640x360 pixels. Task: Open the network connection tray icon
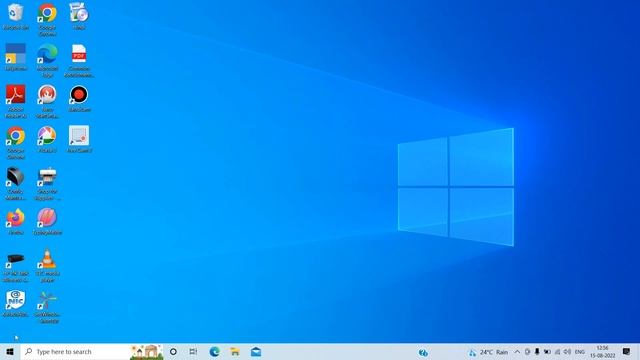(558, 351)
